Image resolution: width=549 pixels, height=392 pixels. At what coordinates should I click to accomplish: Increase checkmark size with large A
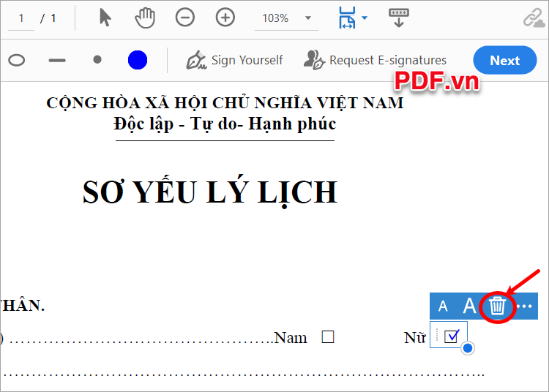[x=469, y=306]
